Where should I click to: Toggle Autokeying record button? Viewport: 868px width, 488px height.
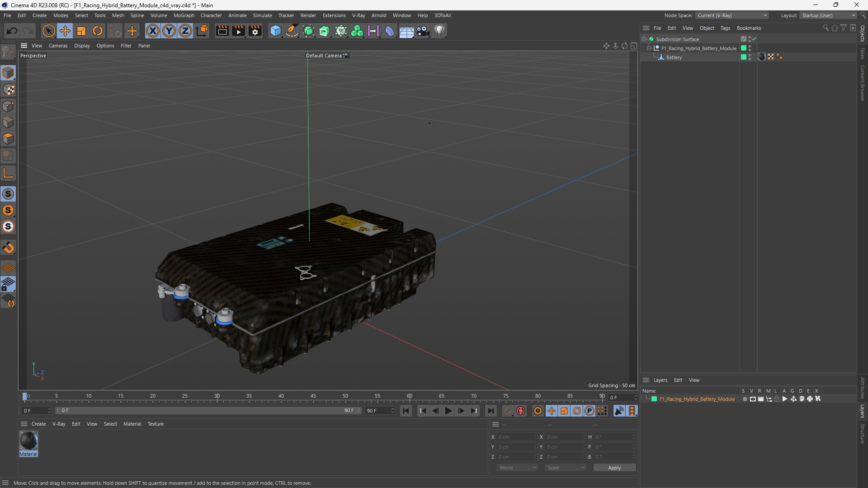coord(521,411)
